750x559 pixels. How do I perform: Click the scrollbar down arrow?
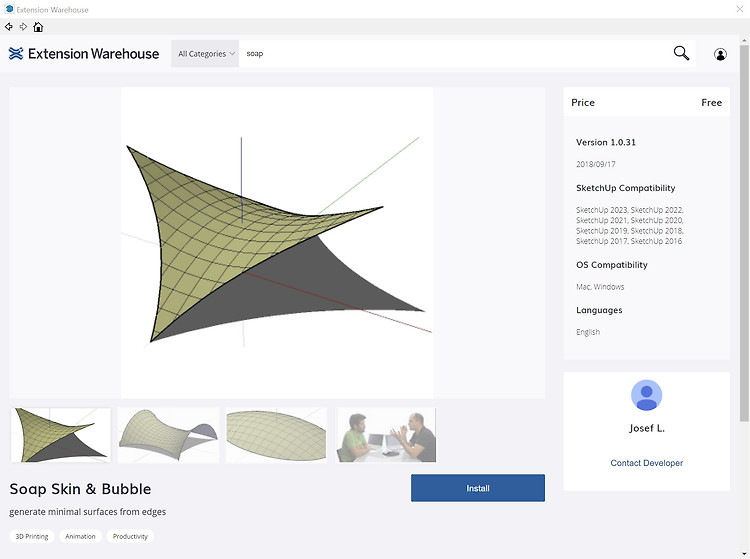click(x=744, y=554)
